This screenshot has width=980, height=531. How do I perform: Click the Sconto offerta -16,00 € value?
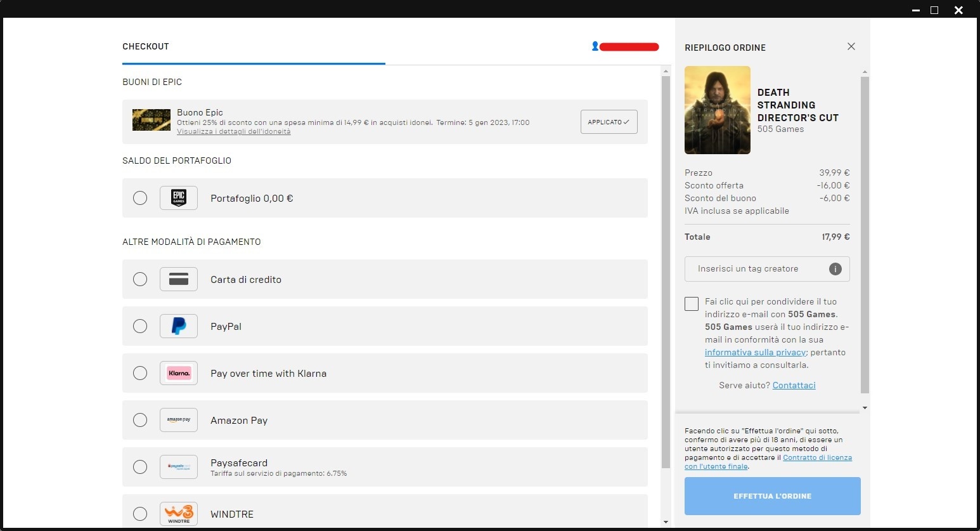834,185
